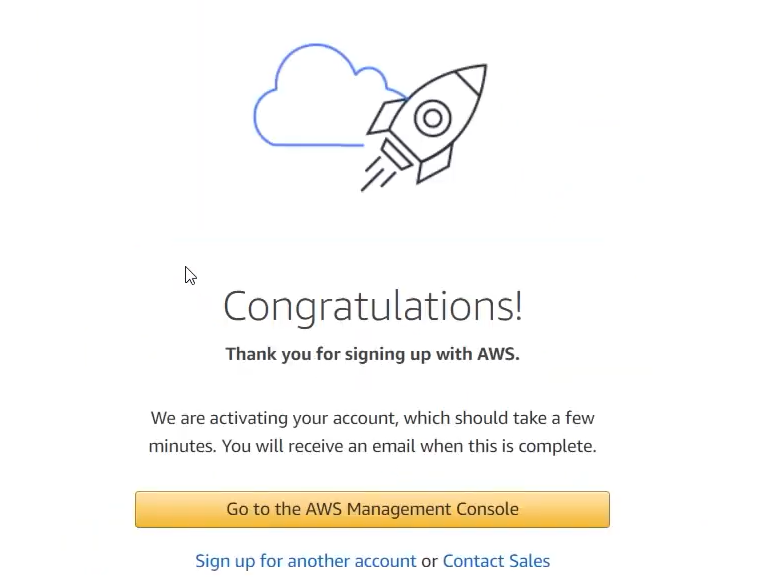Go to the AWS Management Console
Image resolution: width=759 pixels, height=577 pixels.
pos(372,509)
